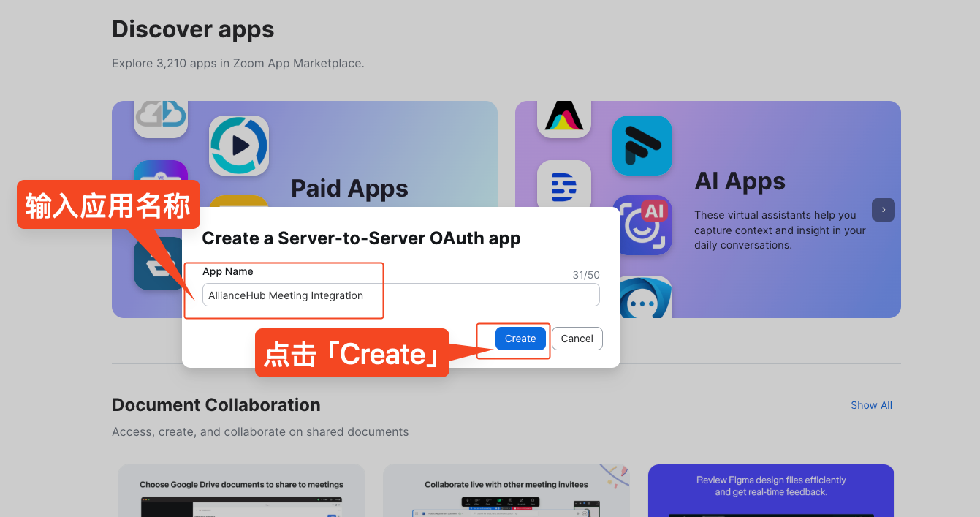The width and height of the screenshot is (980, 517).
Task: Click the black F logo on blue icon
Action: coord(642,146)
